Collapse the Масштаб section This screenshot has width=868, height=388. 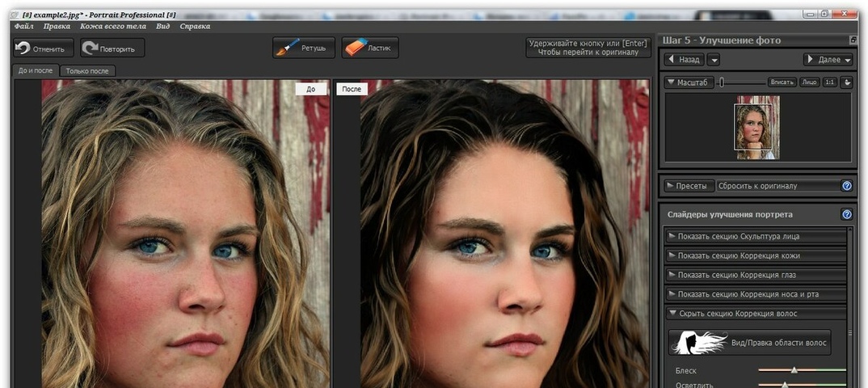(671, 82)
